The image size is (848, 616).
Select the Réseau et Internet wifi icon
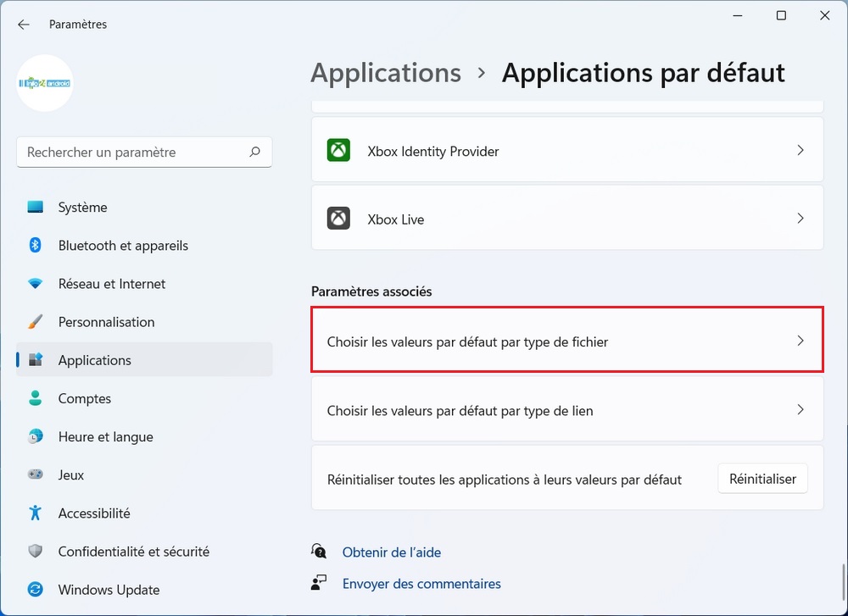point(35,284)
